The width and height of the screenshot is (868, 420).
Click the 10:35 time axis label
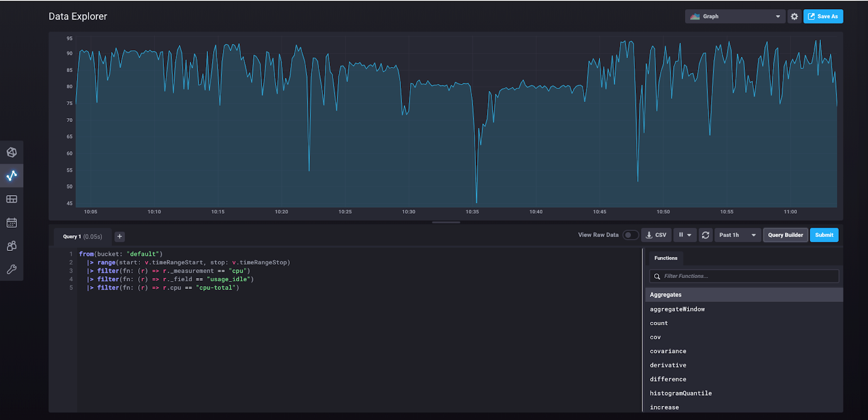tap(472, 212)
